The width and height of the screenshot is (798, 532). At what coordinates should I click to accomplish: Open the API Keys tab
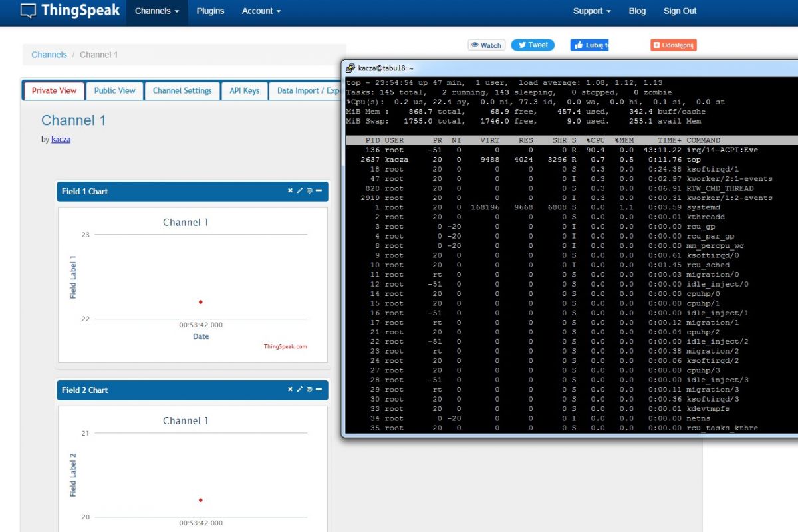[x=244, y=91]
